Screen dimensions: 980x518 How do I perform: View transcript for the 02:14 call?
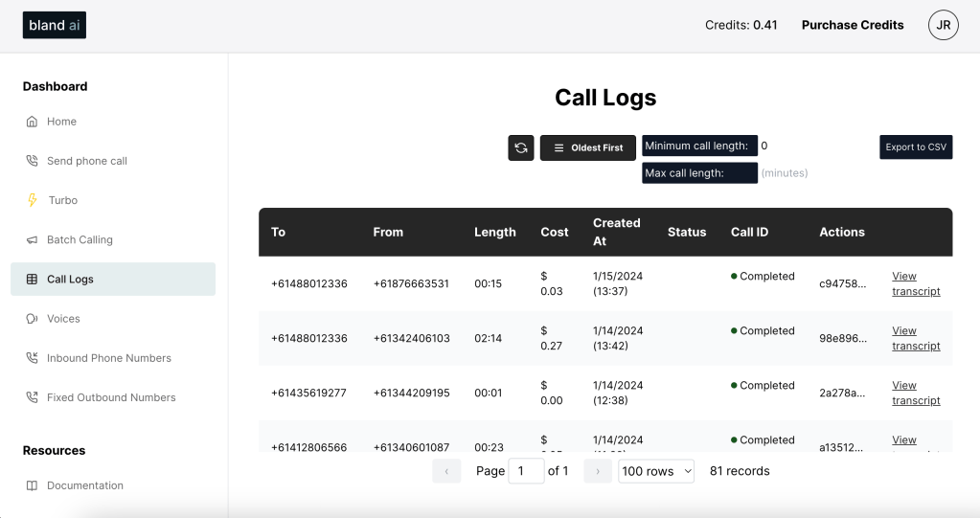916,338
